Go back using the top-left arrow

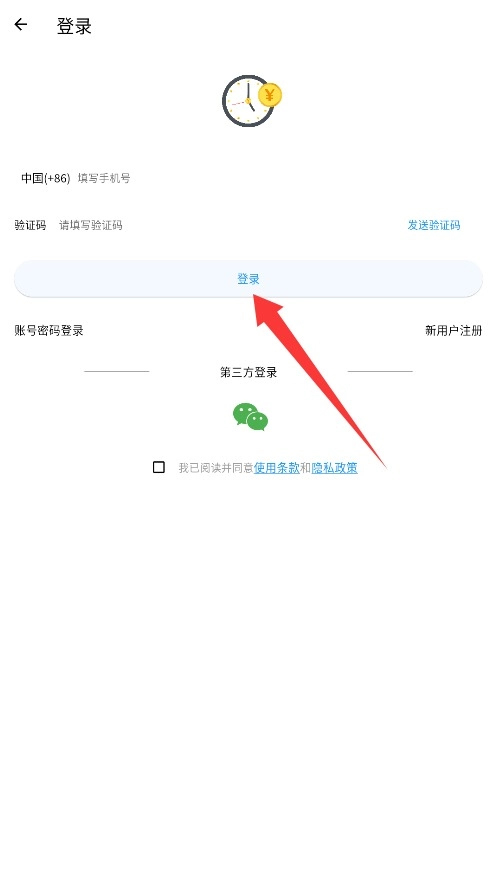(21, 24)
